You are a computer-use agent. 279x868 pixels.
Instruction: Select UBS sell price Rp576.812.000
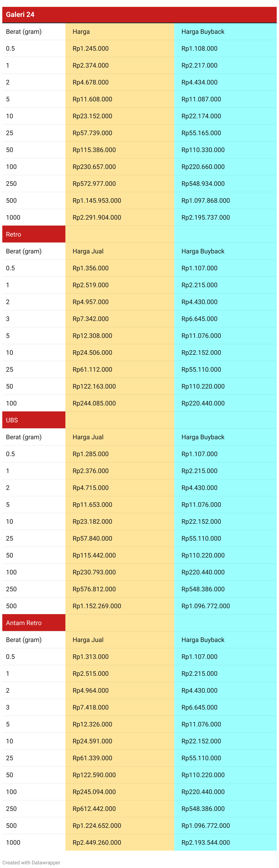click(x=94, y=589)
